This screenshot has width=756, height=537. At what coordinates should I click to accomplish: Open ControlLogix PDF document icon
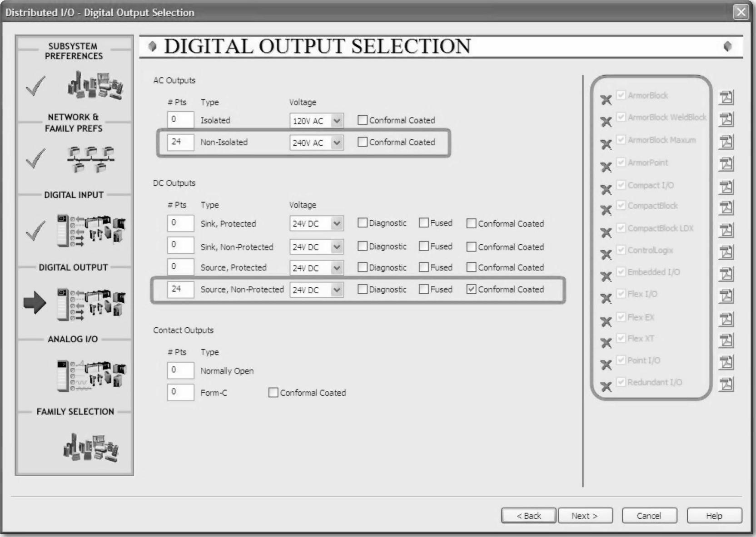[726, 252]
